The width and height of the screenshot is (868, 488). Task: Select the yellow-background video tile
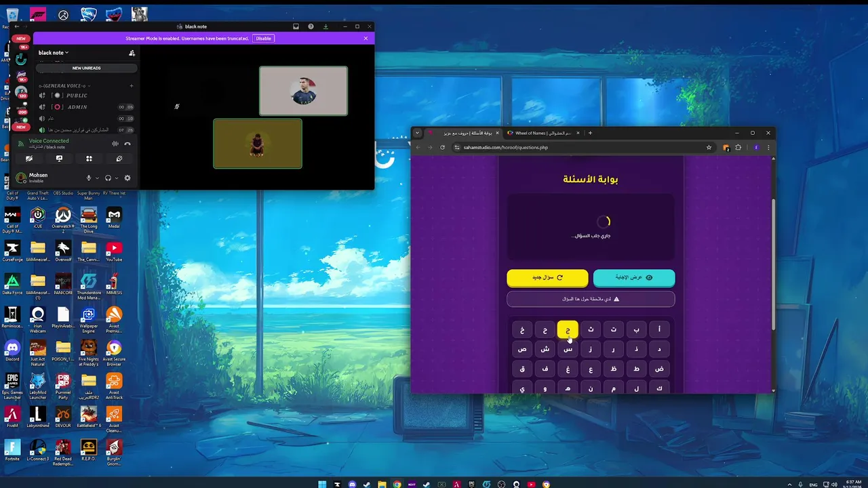(258, 144)
